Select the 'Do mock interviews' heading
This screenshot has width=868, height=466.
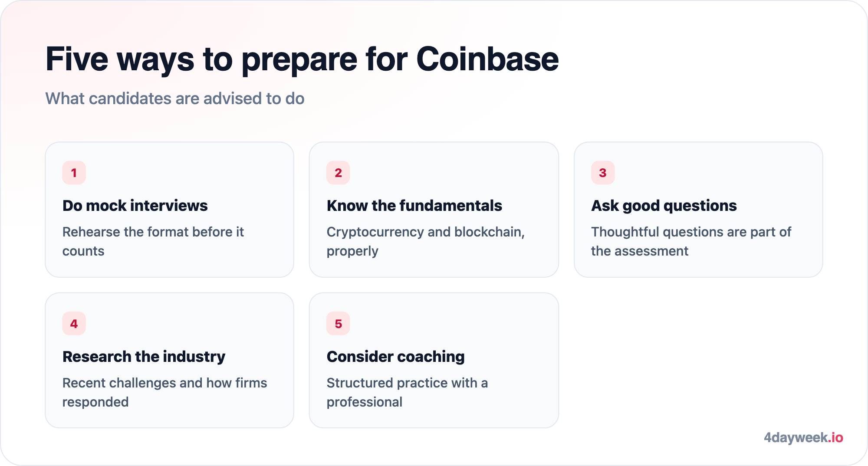135,206
